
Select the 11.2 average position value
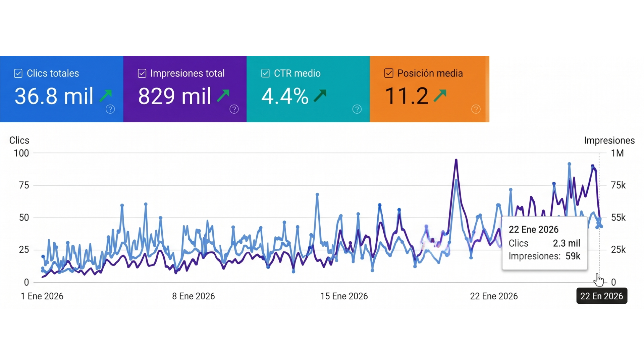coord(407,96)
